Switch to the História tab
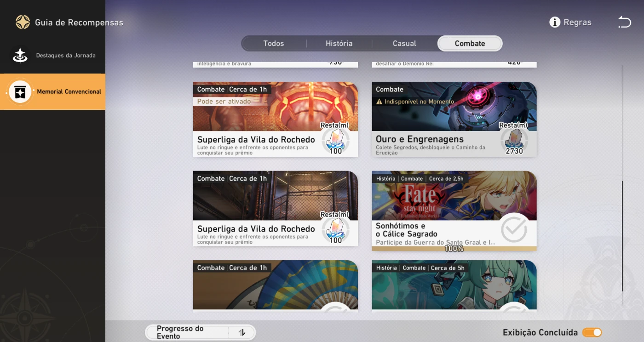The width and height of the screenshot is (644, 342). click(339, 44)
